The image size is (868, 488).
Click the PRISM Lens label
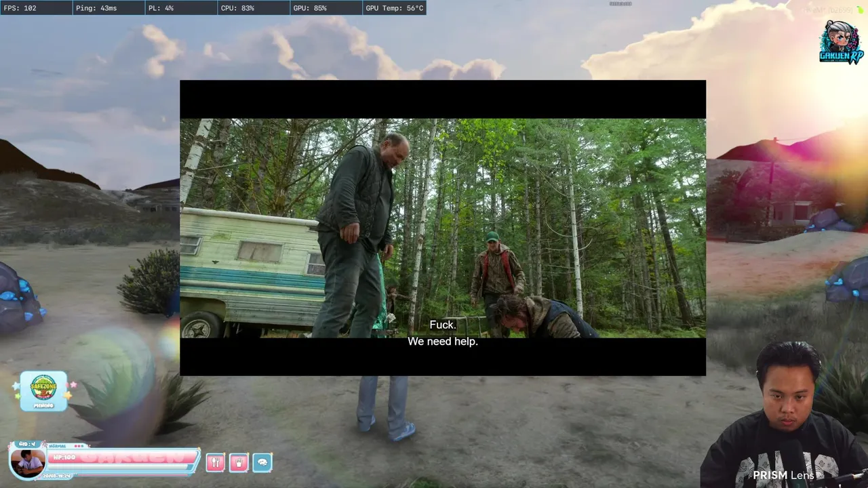tap(783, 475)
